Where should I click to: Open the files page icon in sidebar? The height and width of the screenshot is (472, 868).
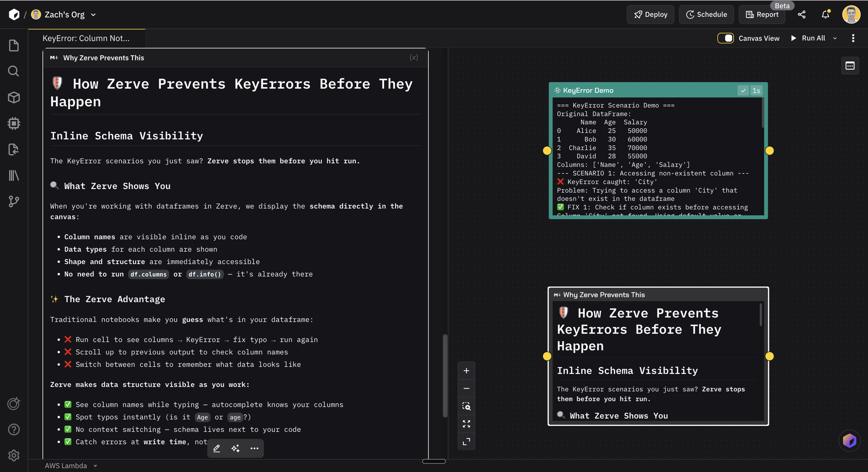click(x=14, y=45)
